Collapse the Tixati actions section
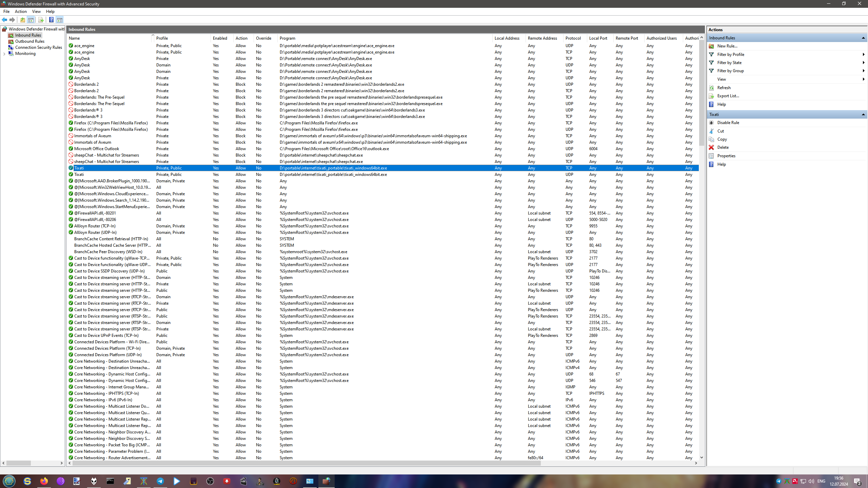Viewport: 868px width, 488px height. pyautogui.click(x=863, y=115)
